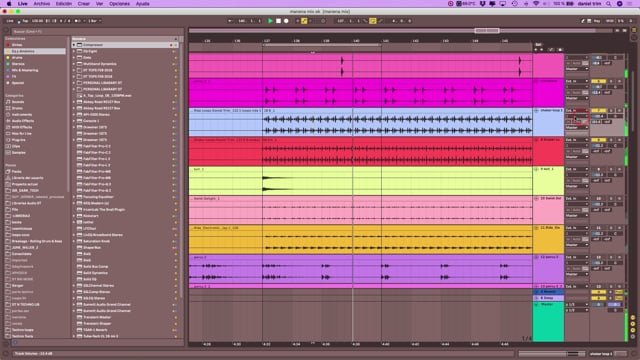Toggle the Key map mode switch
Screen dimensions: 640x360
597,21
